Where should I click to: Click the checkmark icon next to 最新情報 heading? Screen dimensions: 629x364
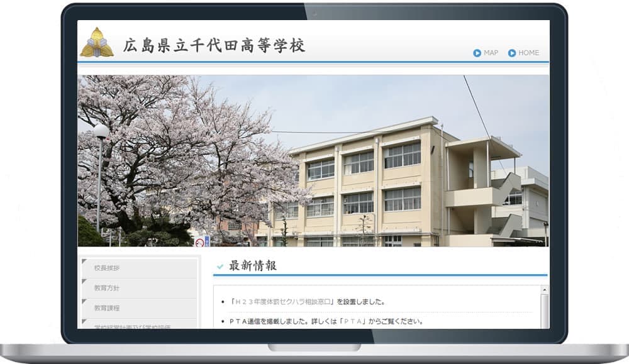(x=220, y=266)
